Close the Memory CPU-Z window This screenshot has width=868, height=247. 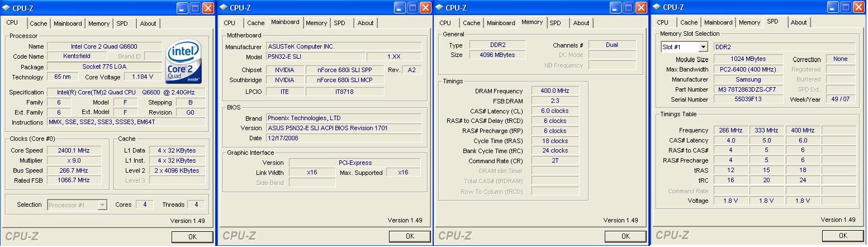641,7
